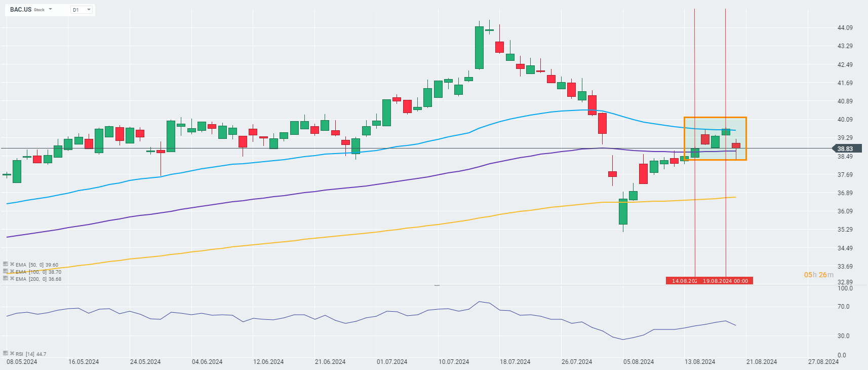
Task: Open the D1 timeframe dropdown
Action: pyautogui.click(x=82, y=10)
